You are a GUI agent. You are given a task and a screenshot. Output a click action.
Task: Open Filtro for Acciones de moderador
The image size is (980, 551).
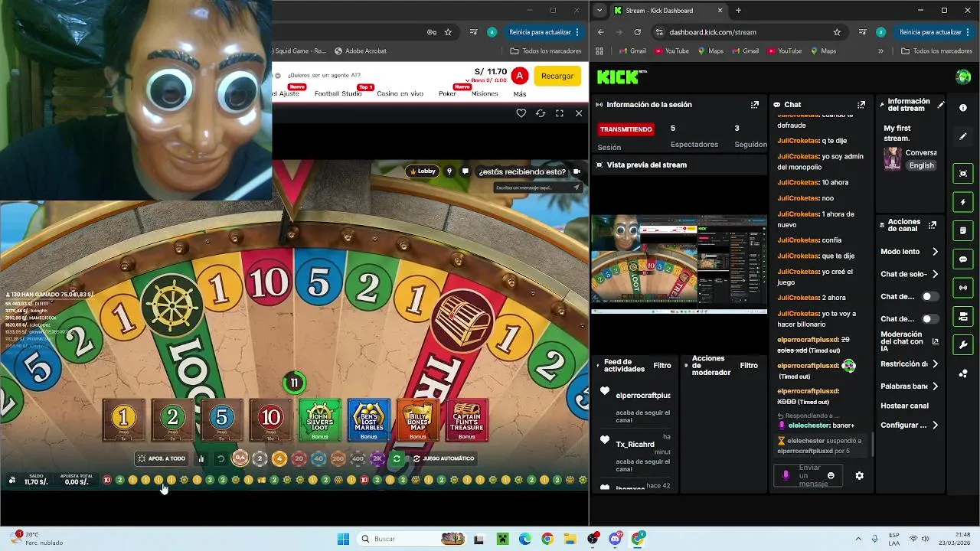(x=749, y=366)
